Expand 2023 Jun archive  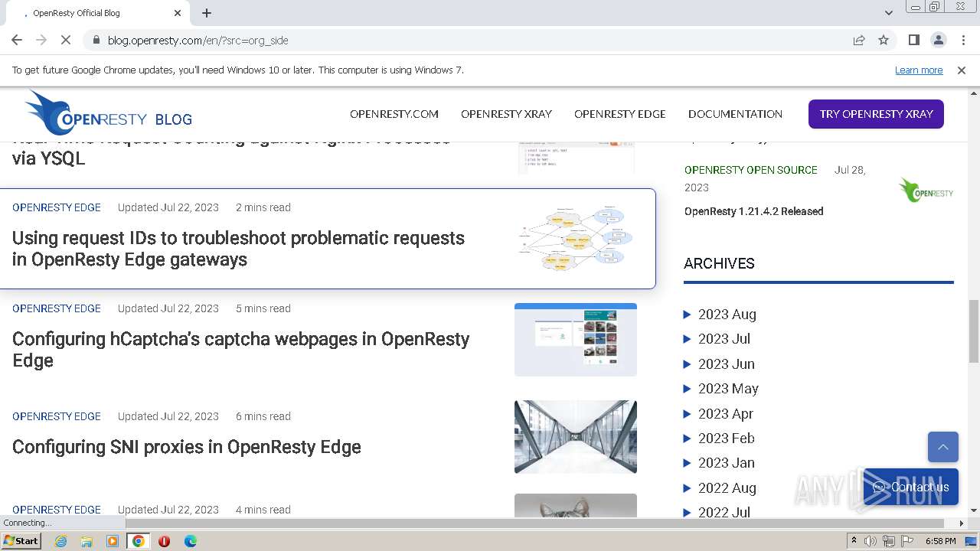(719, 364)
